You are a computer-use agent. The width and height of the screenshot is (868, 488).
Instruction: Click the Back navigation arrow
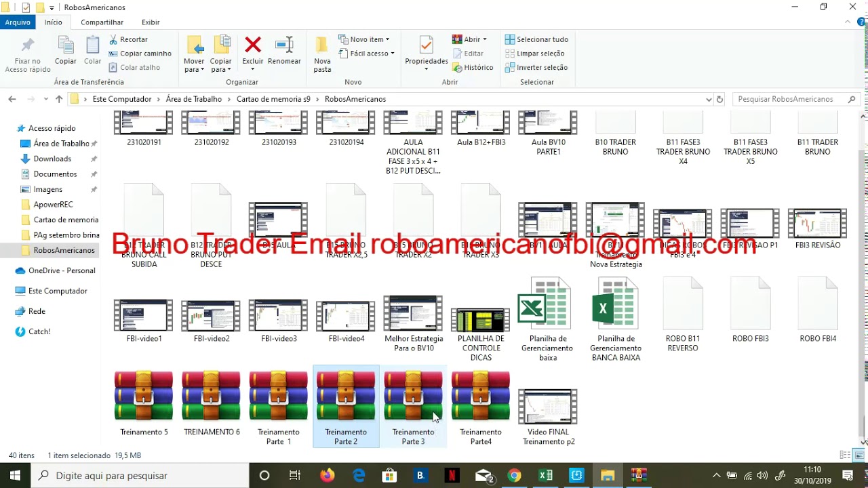[x=12, y=99]
